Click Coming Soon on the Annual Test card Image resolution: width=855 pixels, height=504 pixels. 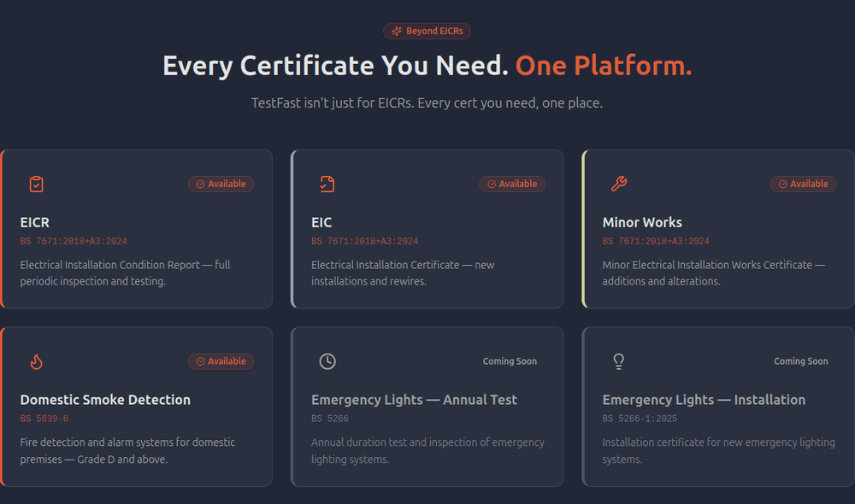click(x=510, y=361)
